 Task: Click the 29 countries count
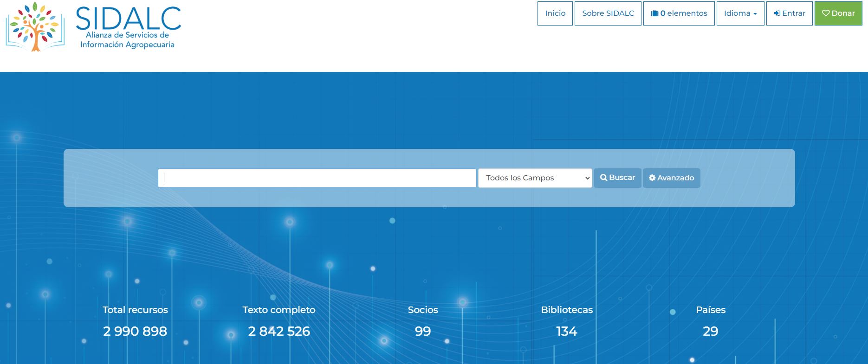coord(711,331)
